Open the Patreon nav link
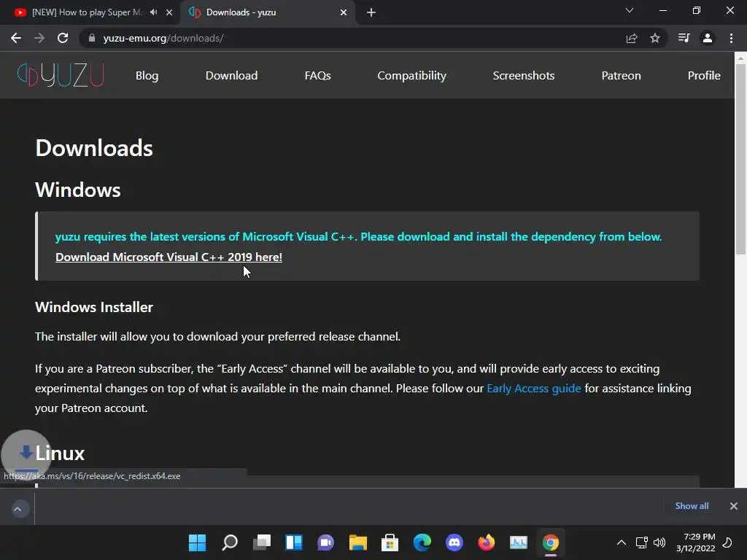Screen dimensions: 747x560 [622, 76]
